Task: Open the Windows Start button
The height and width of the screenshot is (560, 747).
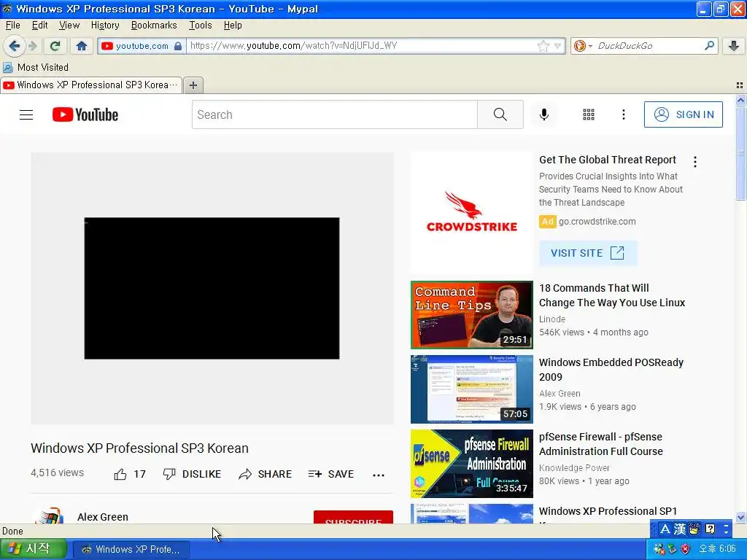Action: coord(32,549)
